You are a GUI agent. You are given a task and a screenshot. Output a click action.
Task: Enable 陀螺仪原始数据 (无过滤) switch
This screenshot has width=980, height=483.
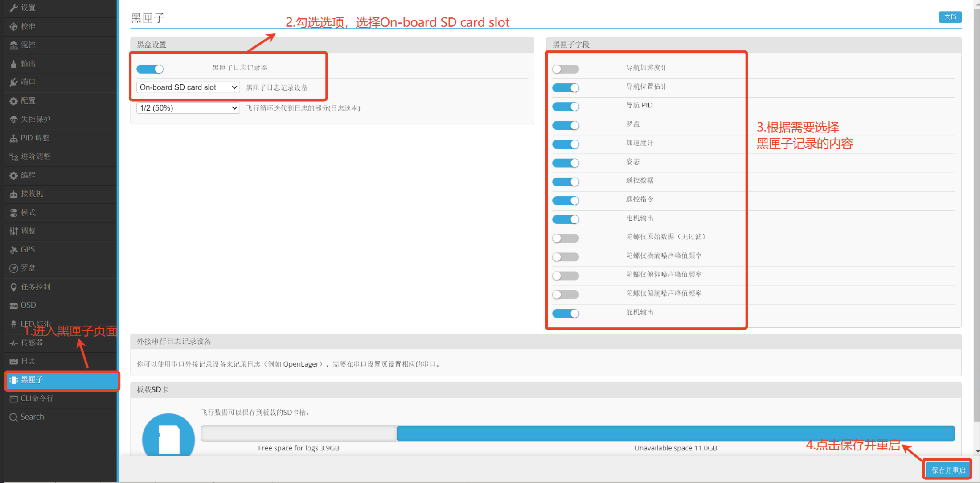tap(566, 238)
